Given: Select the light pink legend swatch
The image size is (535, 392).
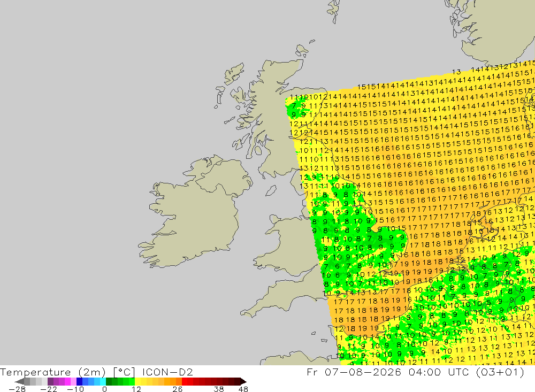Looking at the screenshot, I should coord(73,381).
